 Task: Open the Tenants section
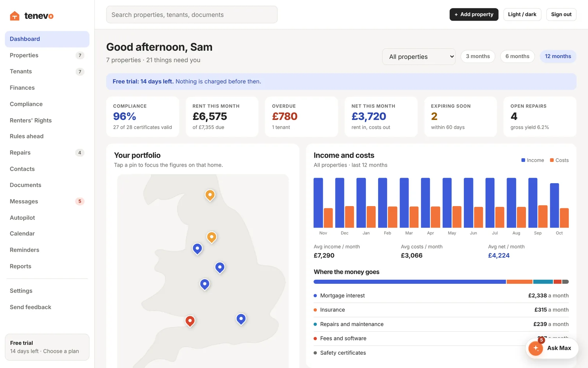point(47,71)
